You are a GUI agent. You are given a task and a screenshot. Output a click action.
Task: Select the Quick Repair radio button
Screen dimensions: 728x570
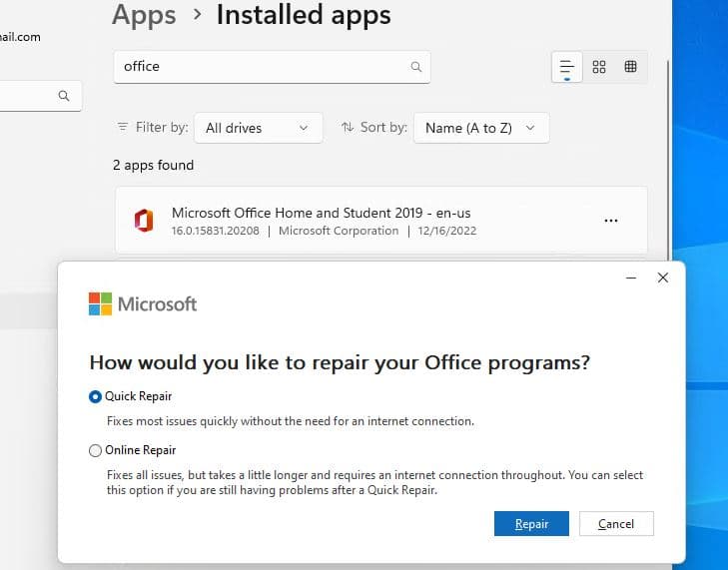pyautogui.click(x=96, y=396)
